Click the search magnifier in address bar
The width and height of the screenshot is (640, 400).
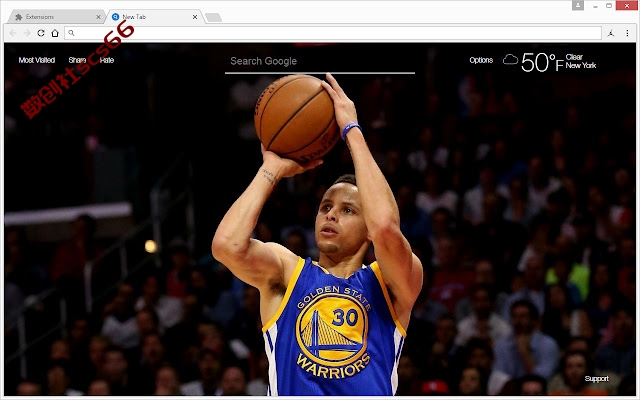click(x=71, y=33)
